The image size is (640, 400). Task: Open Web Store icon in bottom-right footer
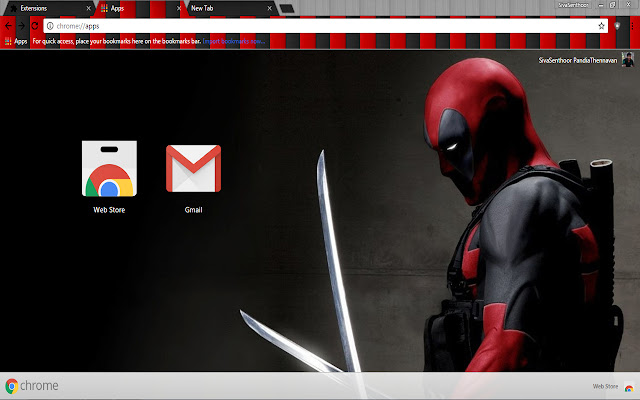click(x=629, y=387)
